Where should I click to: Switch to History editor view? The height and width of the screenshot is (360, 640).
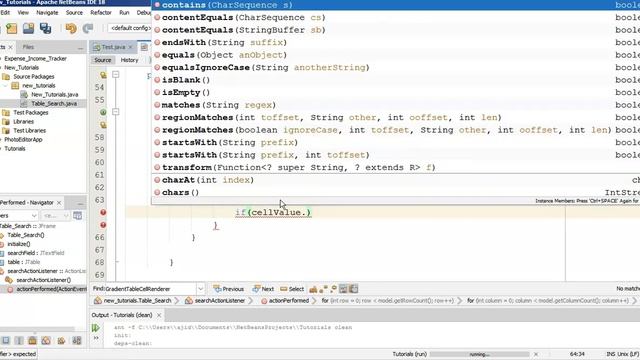[129, 60]
